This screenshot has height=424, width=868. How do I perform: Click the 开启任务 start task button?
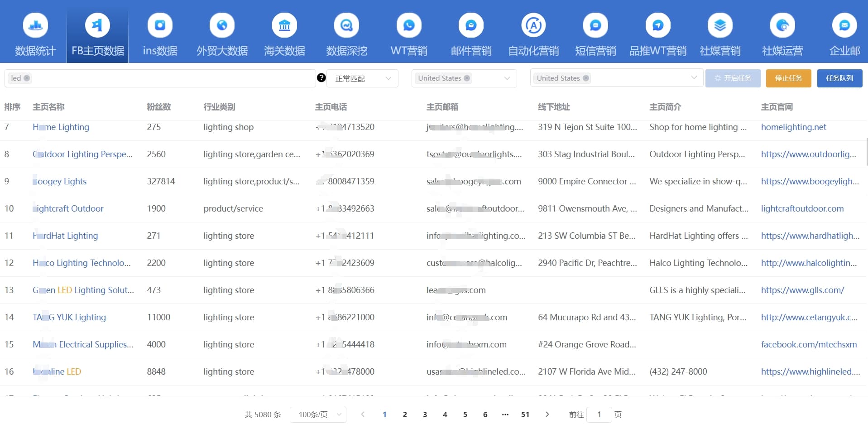[x=733, y=78]
